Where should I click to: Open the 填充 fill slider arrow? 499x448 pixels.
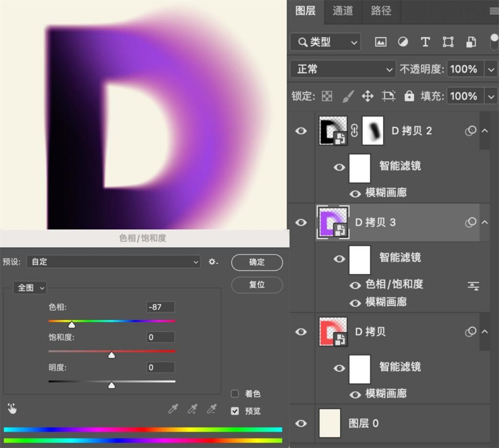(x=491, y=96)
